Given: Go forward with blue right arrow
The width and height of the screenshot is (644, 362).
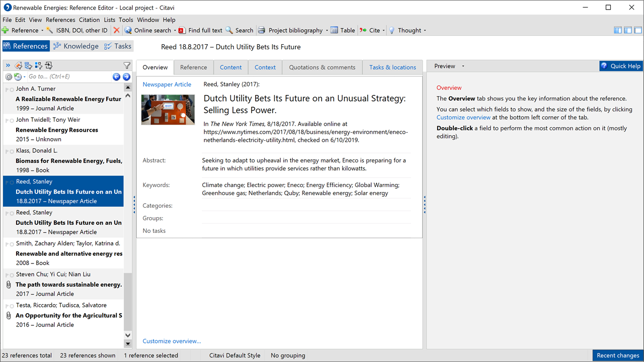Looking at the screenshot, I should [x=126, y=77].
